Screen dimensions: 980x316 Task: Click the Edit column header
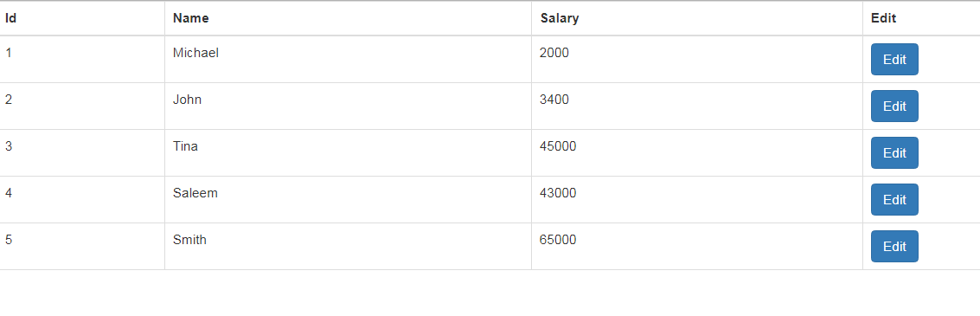coord(883,18)
